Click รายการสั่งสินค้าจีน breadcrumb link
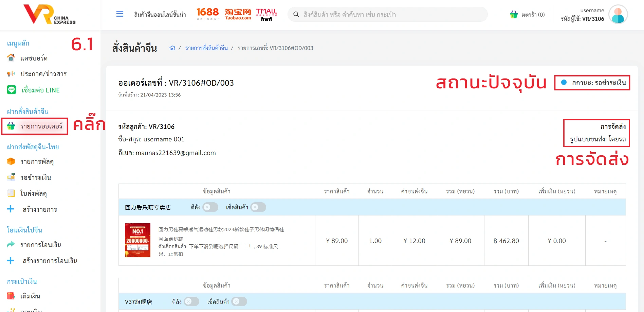The height and width of the screenshot is (312, 644). coord(206,48)
